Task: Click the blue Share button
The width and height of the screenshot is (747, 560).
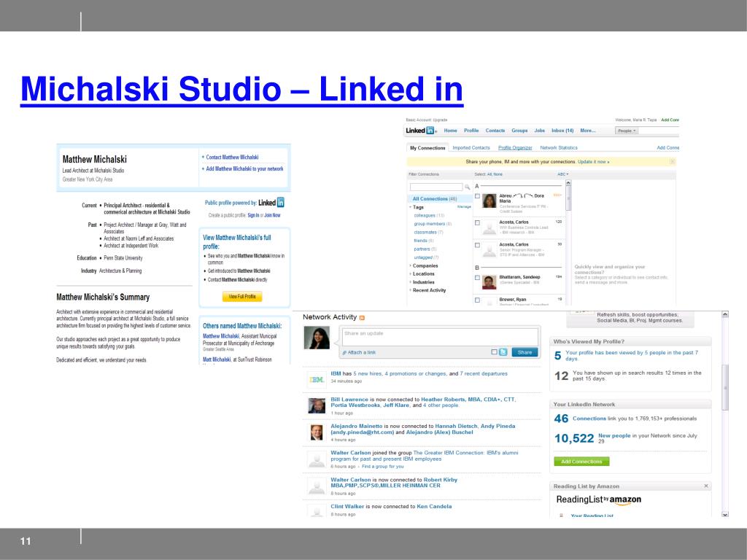Action: pos(525,352)
